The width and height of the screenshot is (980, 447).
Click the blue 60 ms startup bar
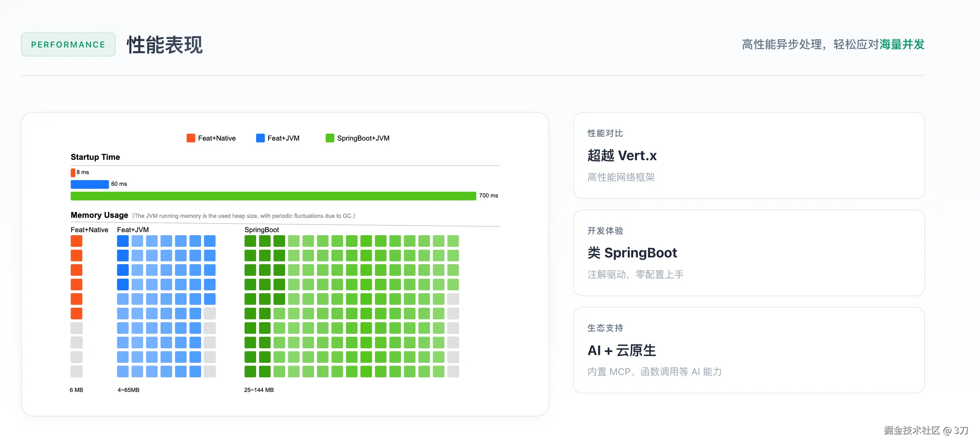tap(89, 184)
